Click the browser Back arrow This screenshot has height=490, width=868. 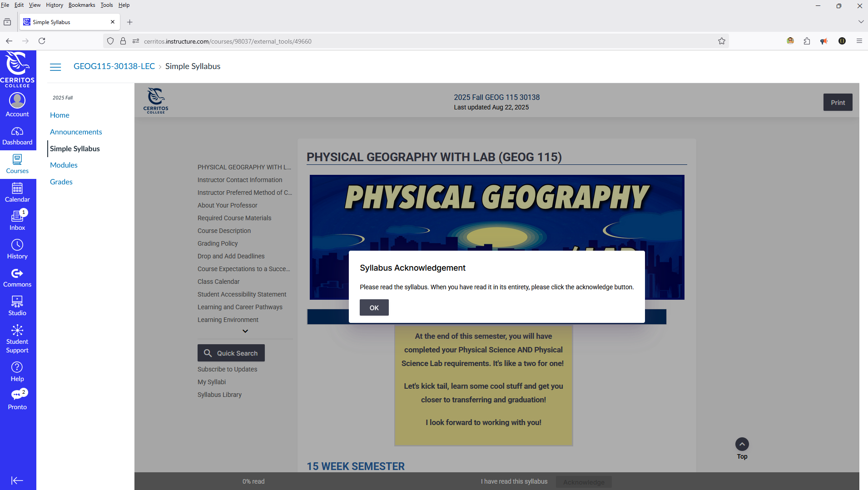pyautogui.click(x=9, y=41)
